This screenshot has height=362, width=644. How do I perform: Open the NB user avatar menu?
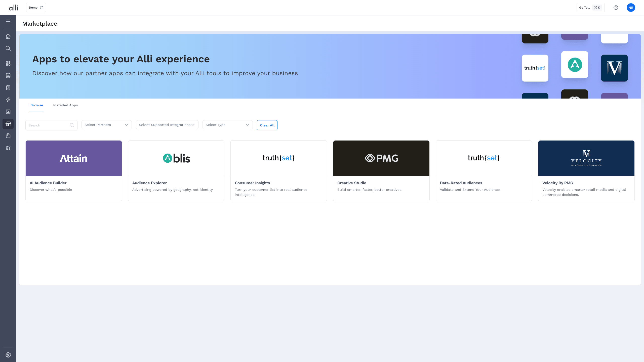[631, 8]
